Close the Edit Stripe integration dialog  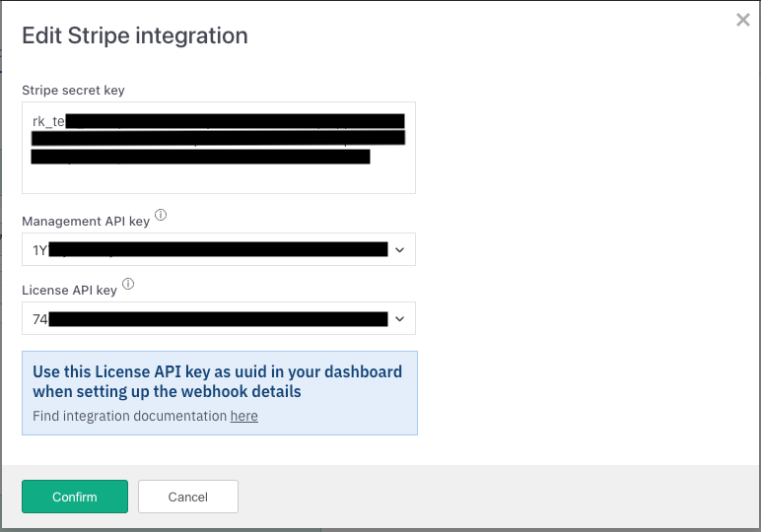(743, 20)
